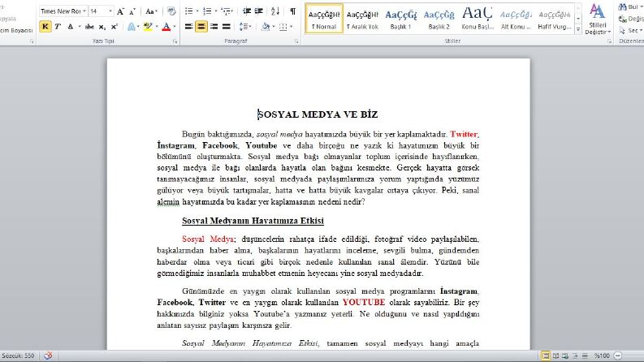Clear all formatting from selection
The image size is (644, 362).
tap(171, 11)
